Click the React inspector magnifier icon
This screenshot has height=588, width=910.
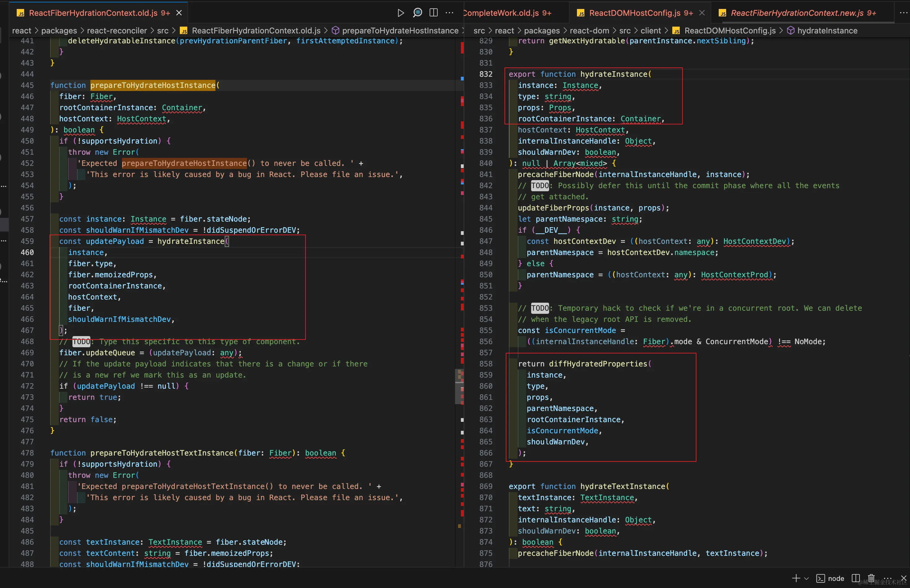pos(417,13)
